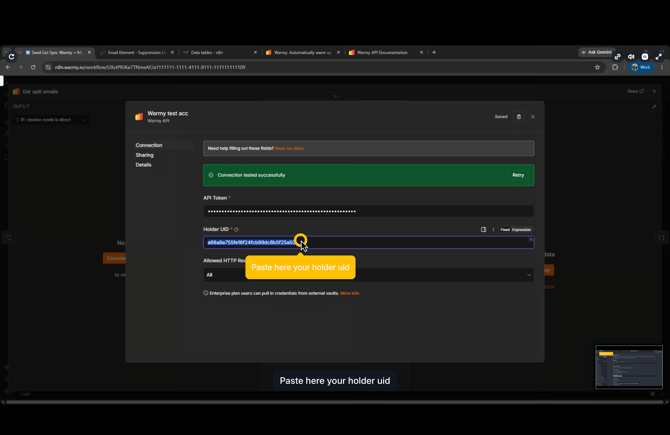The width and height of the screenshot is (670, 435).
Task: Go back in browser history
Action: point(8,67)
